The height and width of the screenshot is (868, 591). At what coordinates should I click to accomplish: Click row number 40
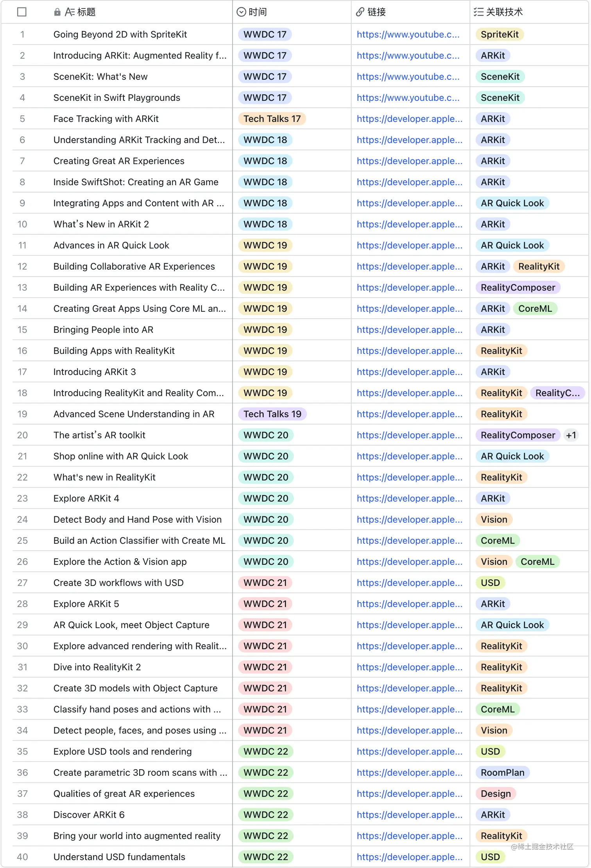(22, 857)
